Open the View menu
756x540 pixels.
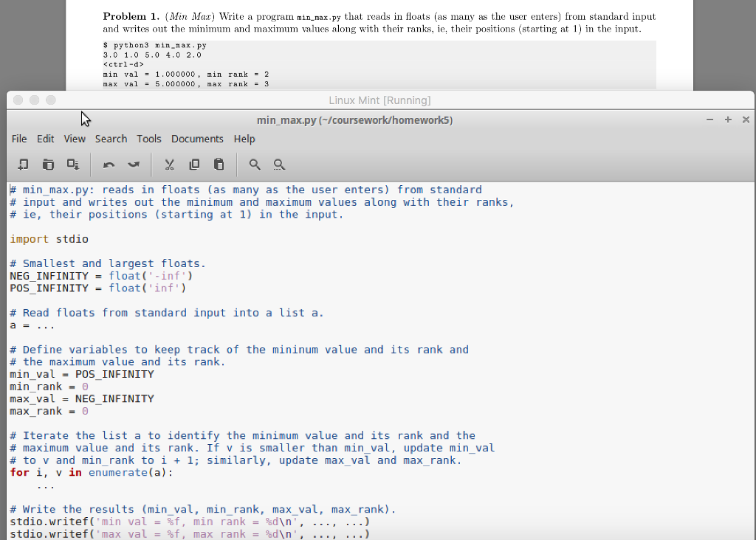coord(75,139)
